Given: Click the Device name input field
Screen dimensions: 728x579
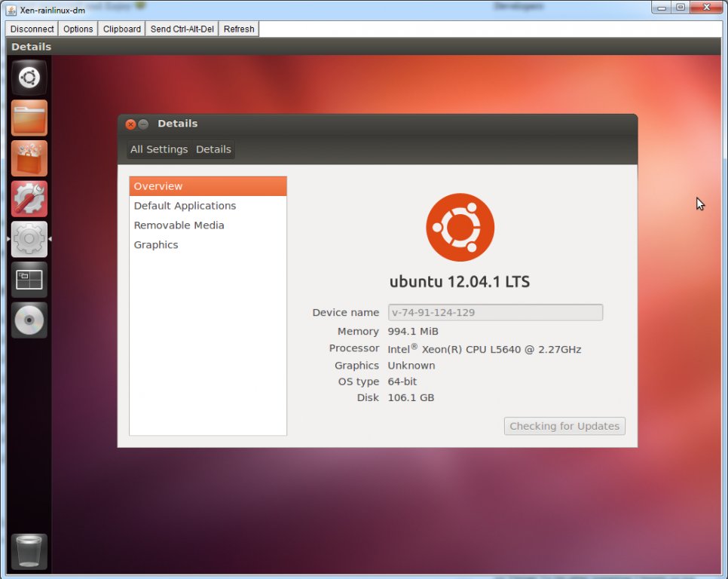Looking at the screenshot, I should pyautogui.click(x=495, y=312).
